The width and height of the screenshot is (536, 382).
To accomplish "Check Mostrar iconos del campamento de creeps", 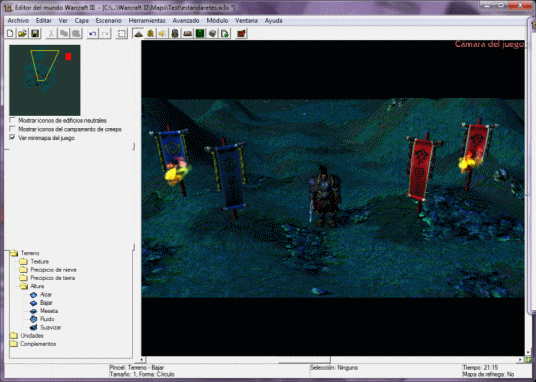I will click(13, 129).
